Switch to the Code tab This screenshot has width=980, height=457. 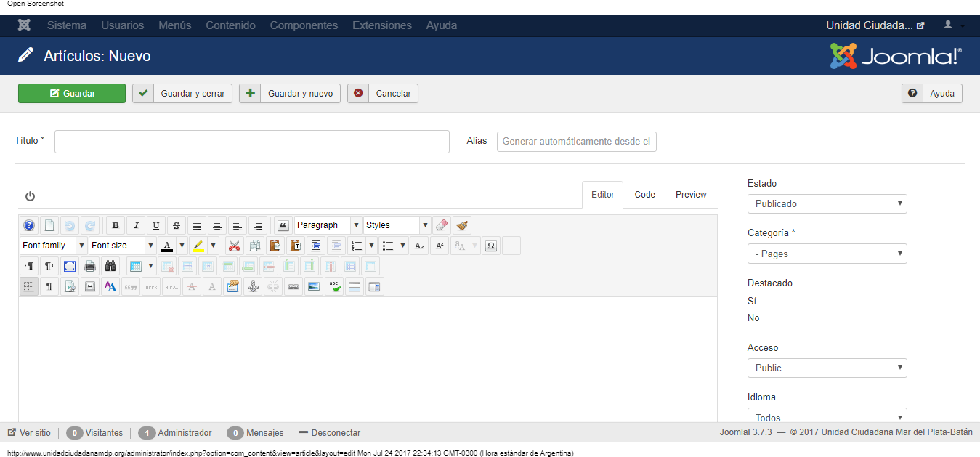point(644,195)
